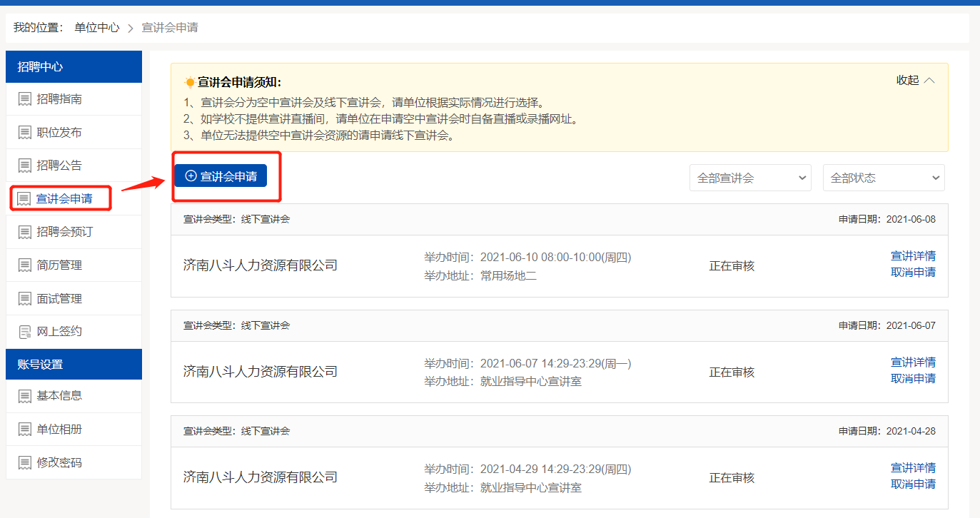The height and width of the screenshot is (518, 980).
Task: Click the 单位相册 sidebar icon
Action: (25, 430)
